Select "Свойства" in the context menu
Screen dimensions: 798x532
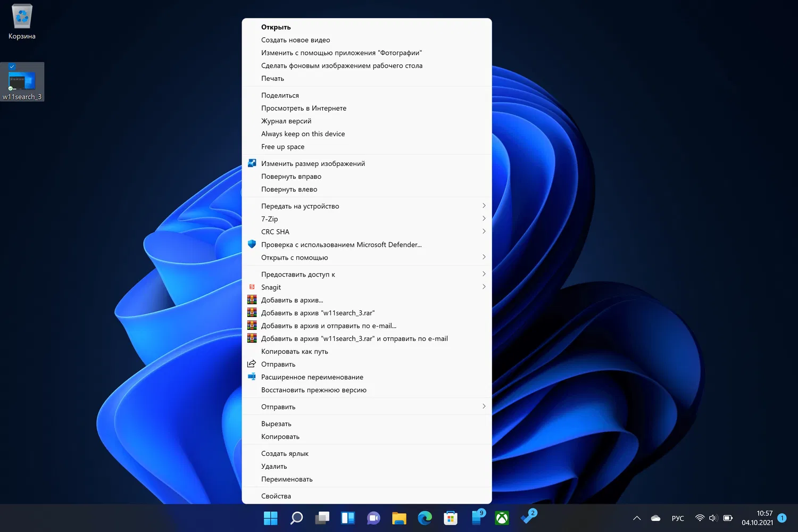pos(276,496)
